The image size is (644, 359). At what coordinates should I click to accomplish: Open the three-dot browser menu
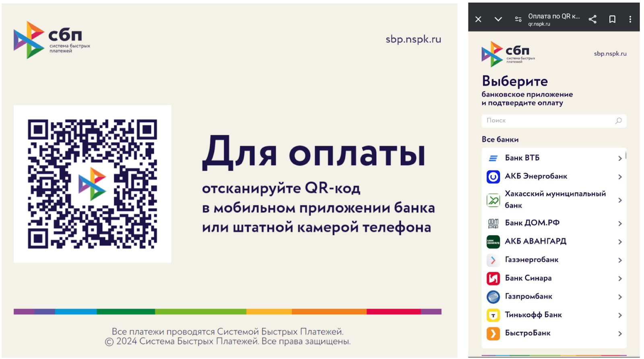630,19
